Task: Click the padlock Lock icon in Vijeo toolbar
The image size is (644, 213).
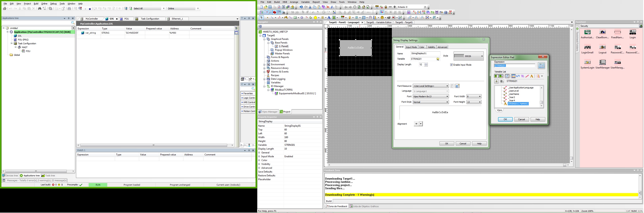Action: pos(386,7)
